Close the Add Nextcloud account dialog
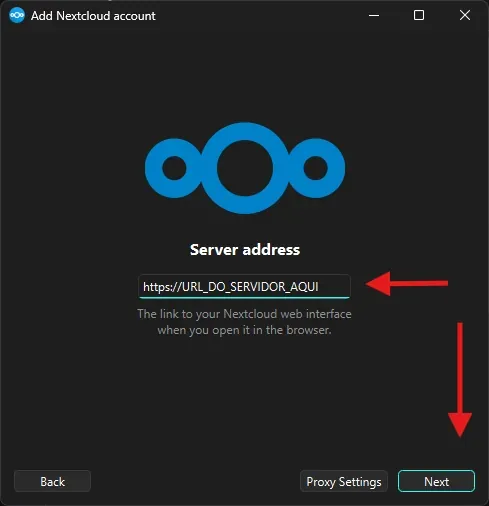 pyautogui.click(x=465, y=15)
